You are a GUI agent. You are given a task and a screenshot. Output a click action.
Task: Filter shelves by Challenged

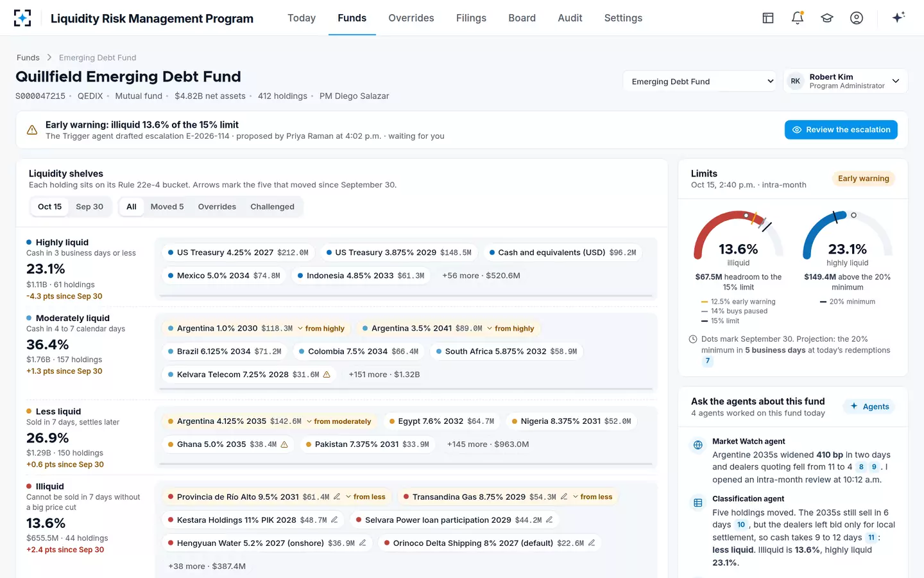(273, 207)
